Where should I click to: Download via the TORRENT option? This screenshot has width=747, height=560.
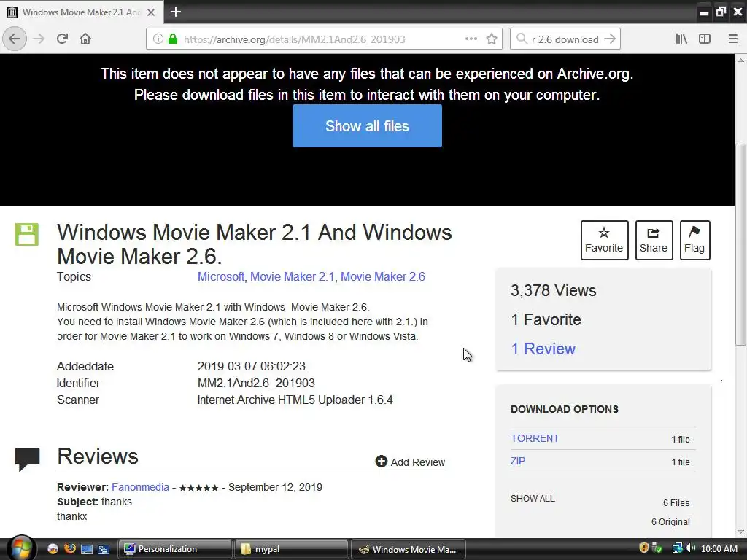tap(535, 438)
